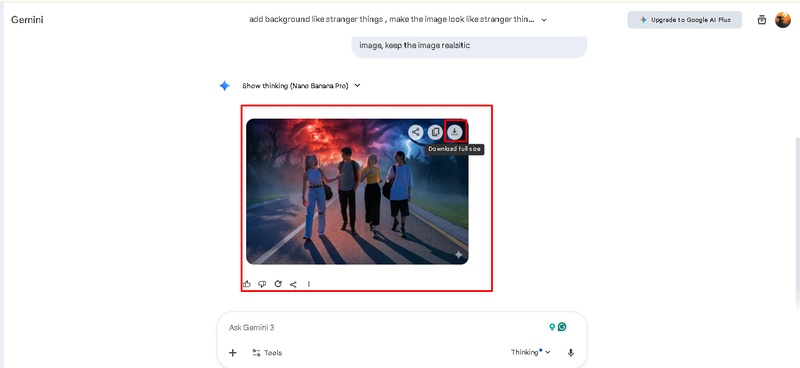
Task: Open the Tools menu in prompt box
Action: click(267, 353)
